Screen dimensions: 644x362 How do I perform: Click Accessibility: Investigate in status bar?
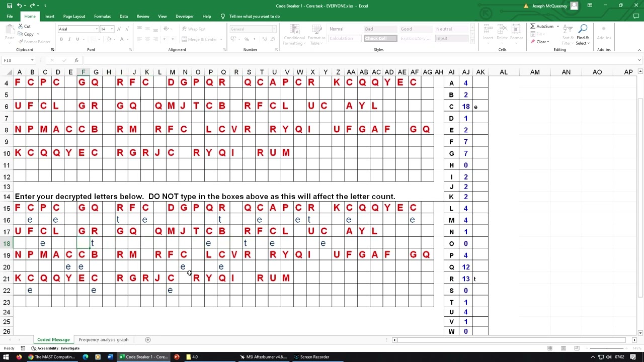55,348
